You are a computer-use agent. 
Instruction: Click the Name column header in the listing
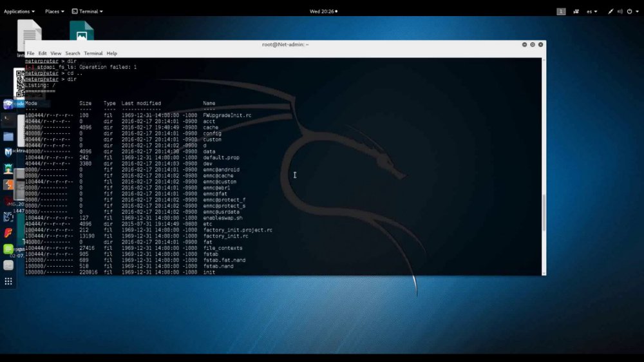(x=209, y=104)
